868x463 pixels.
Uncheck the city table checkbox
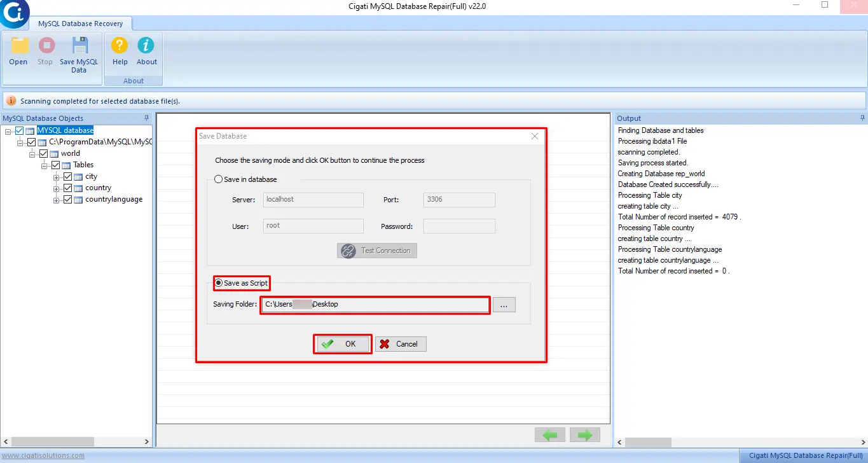coord(67,177)
